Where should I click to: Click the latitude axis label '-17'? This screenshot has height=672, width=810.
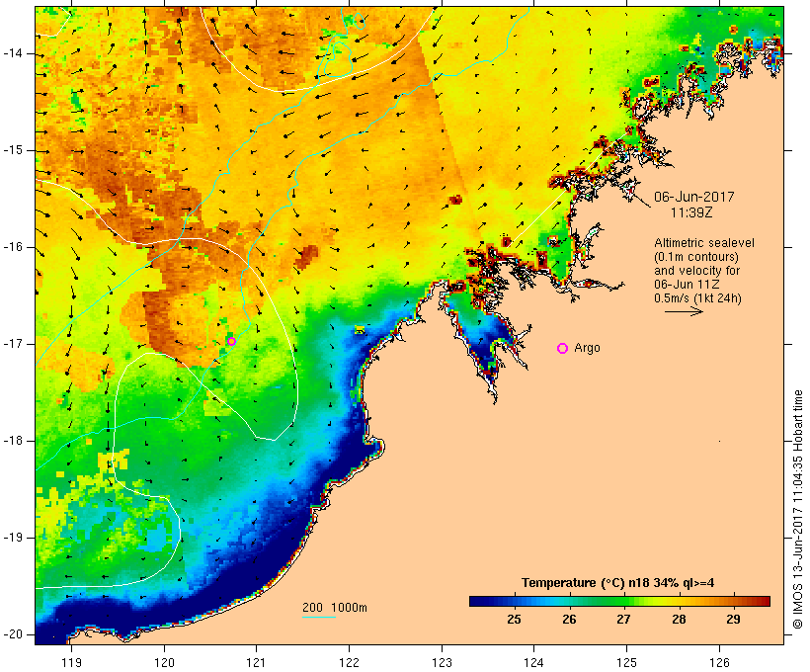pos(13,344)
